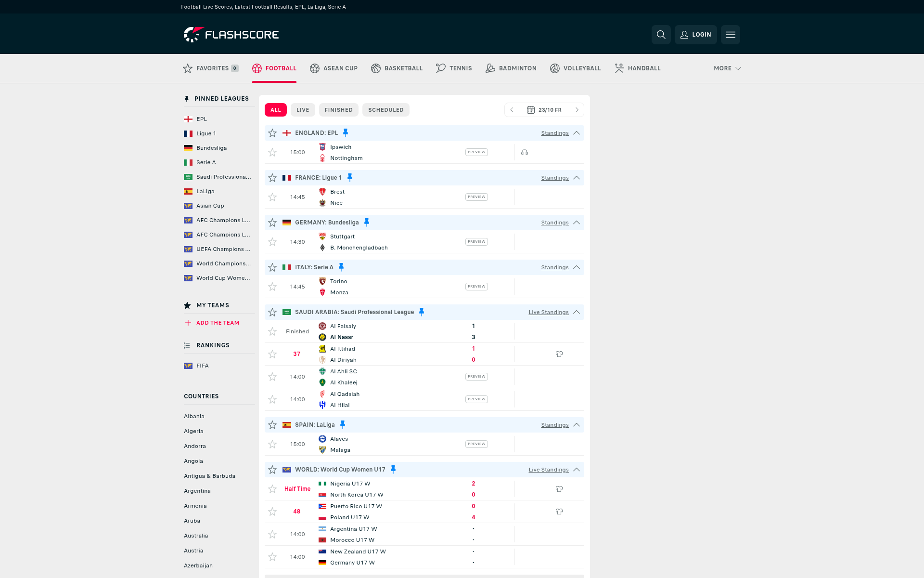The height and width of the screenshot is (578, 924).
Task: Favorite the England EPL league star
Action: pyautogui.click(x=272, y=133)
